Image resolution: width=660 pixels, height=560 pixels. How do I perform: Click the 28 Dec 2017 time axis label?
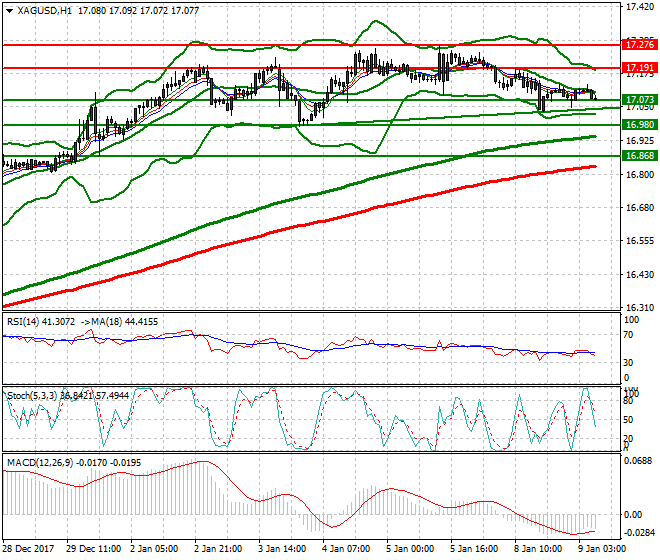tap(28, 549)
